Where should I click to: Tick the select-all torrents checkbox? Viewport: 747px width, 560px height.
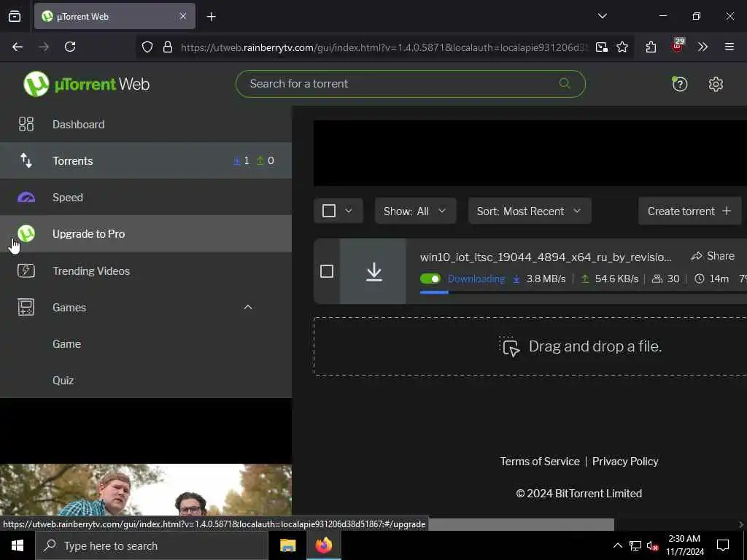coord(329,211)
